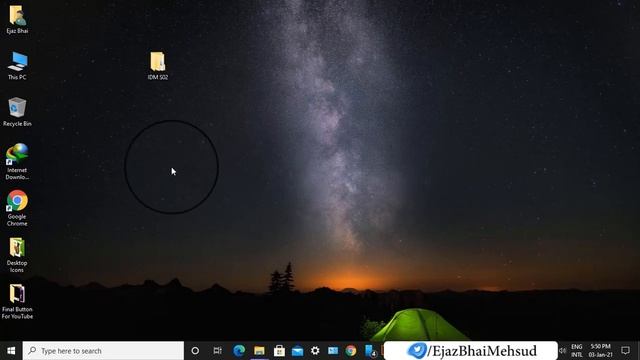Select the Final Button For YouTube folder

17,301
